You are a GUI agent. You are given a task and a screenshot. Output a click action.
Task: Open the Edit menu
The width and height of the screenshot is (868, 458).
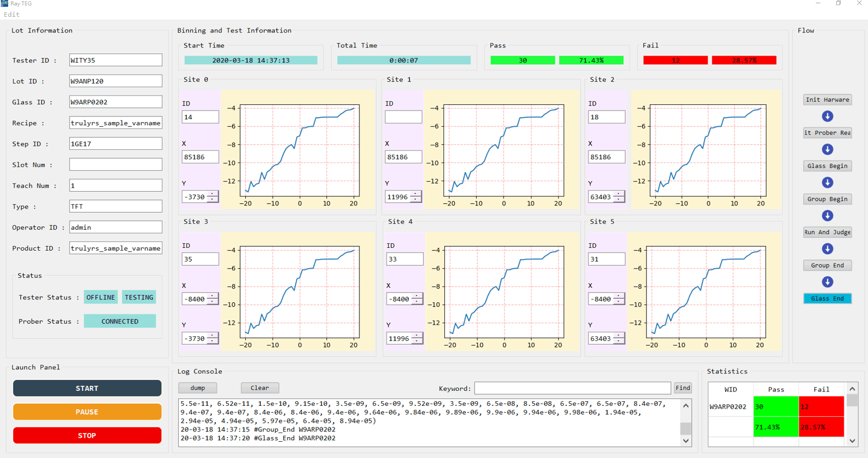[x=12, y=14]
